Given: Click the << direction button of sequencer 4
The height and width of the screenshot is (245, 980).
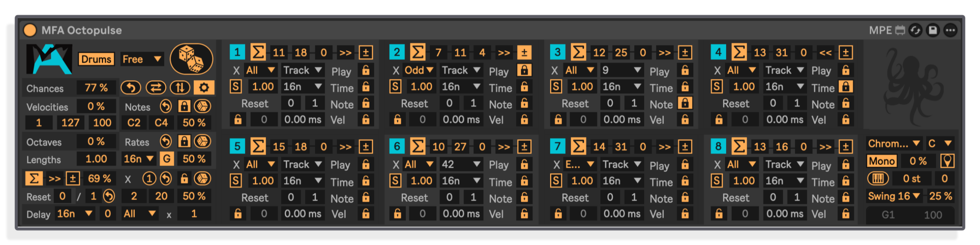Looking at the screenshot, I should 825,52.
